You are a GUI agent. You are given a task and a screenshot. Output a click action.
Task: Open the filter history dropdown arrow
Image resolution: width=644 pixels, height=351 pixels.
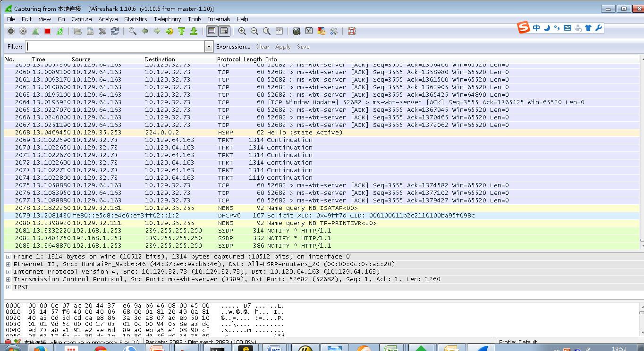(208, 46)
